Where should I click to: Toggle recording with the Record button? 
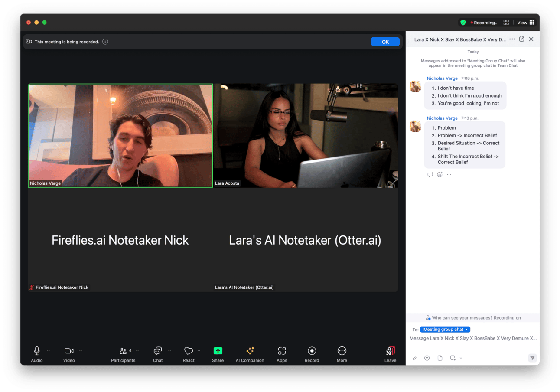(x=312, y=351)
